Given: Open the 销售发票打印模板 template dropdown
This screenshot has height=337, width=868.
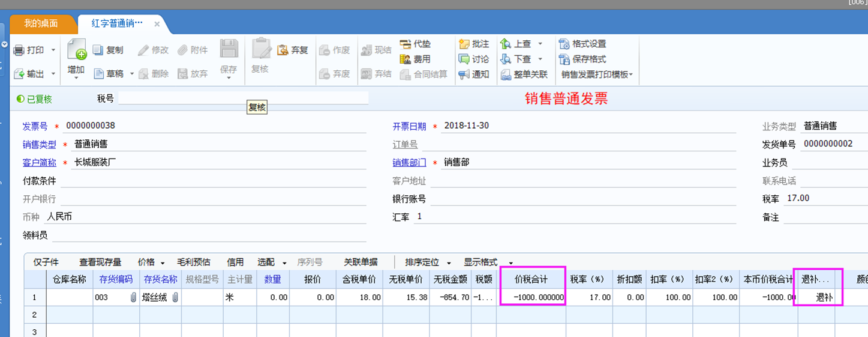Looking at the screenshot, I should click(597, 74).
